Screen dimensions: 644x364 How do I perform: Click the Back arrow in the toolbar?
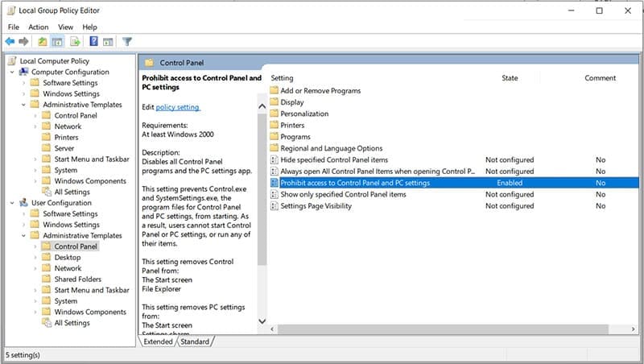tap(10, 41)
